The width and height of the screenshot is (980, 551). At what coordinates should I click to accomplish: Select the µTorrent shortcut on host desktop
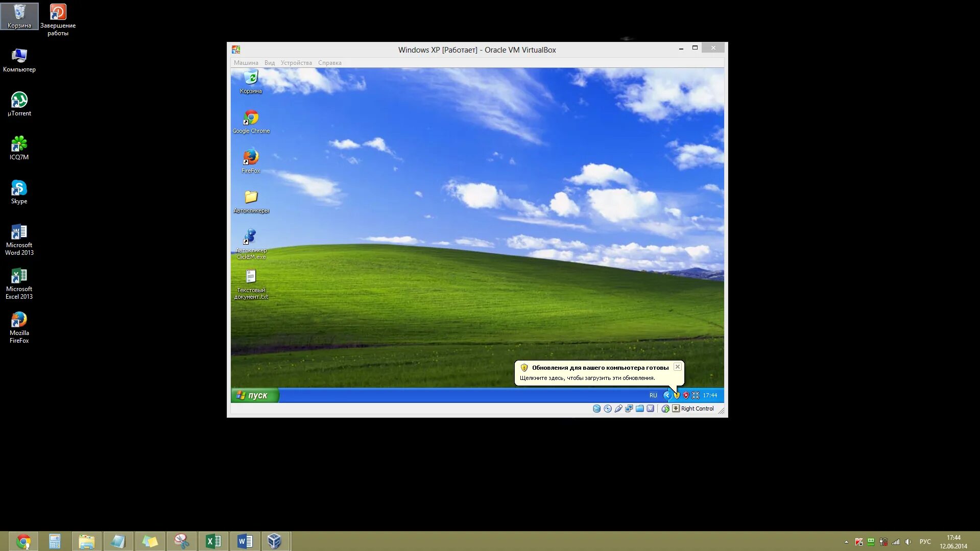(19, 104)
